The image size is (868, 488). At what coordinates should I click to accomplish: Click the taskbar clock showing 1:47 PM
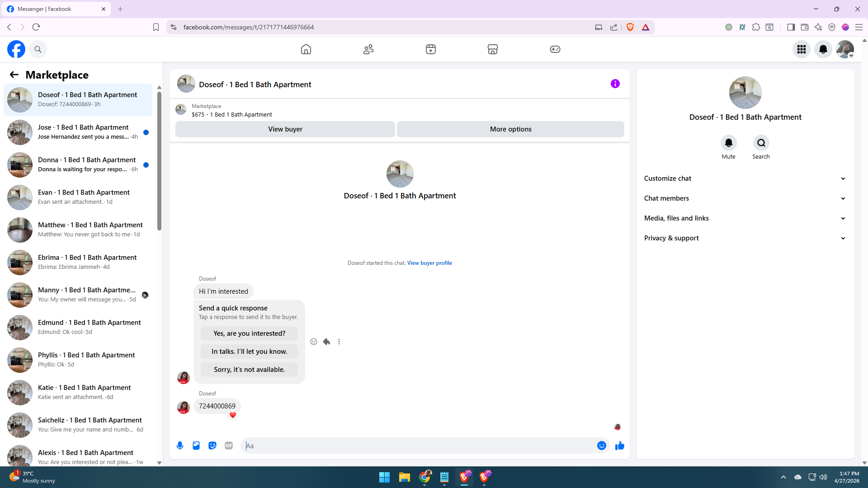coord(847,477)
